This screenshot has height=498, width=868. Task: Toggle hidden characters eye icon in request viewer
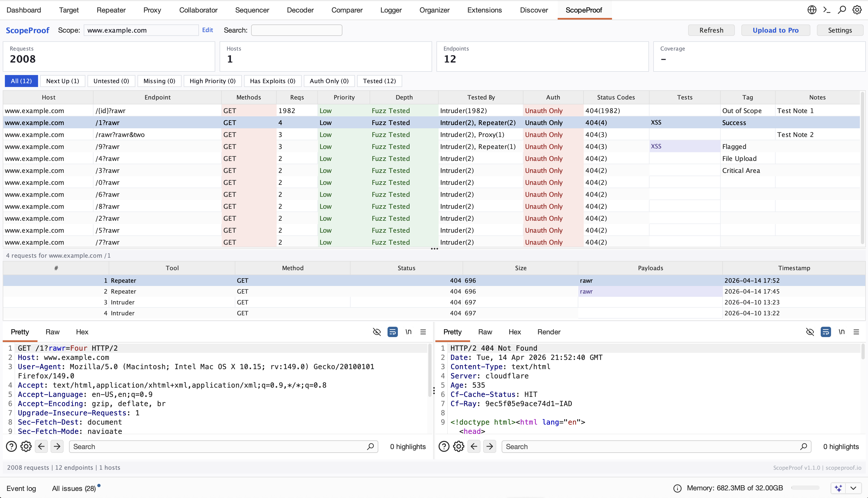(377, 332)
